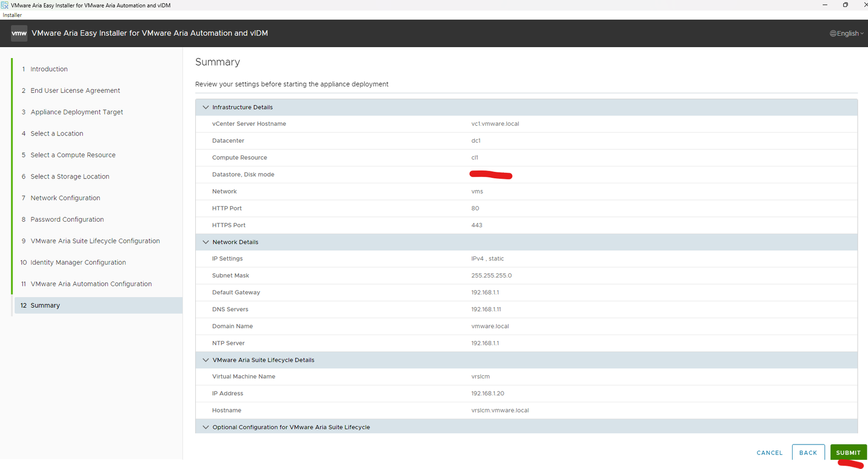868x469 pixels.
Task: Restore down the installer window
Action: coord(845,5)
